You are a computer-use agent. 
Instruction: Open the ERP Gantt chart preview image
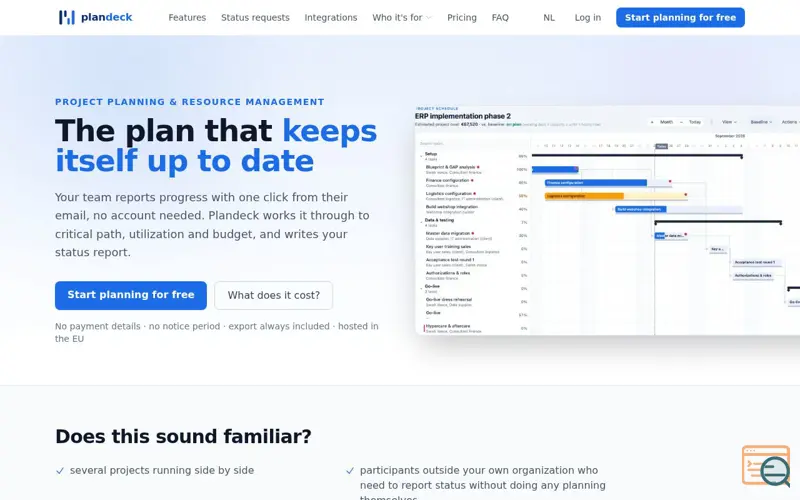[x=607, y=220]
